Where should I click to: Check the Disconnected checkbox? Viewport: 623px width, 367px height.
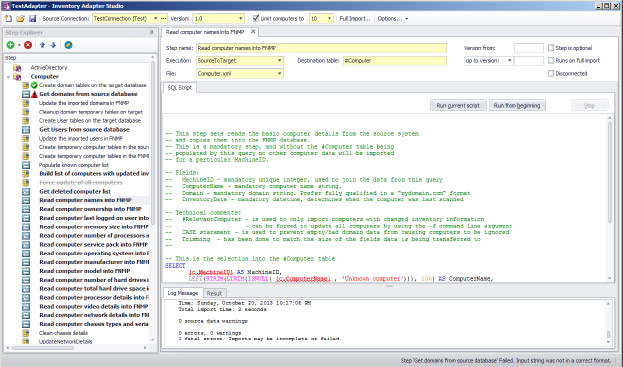[551, 73]
